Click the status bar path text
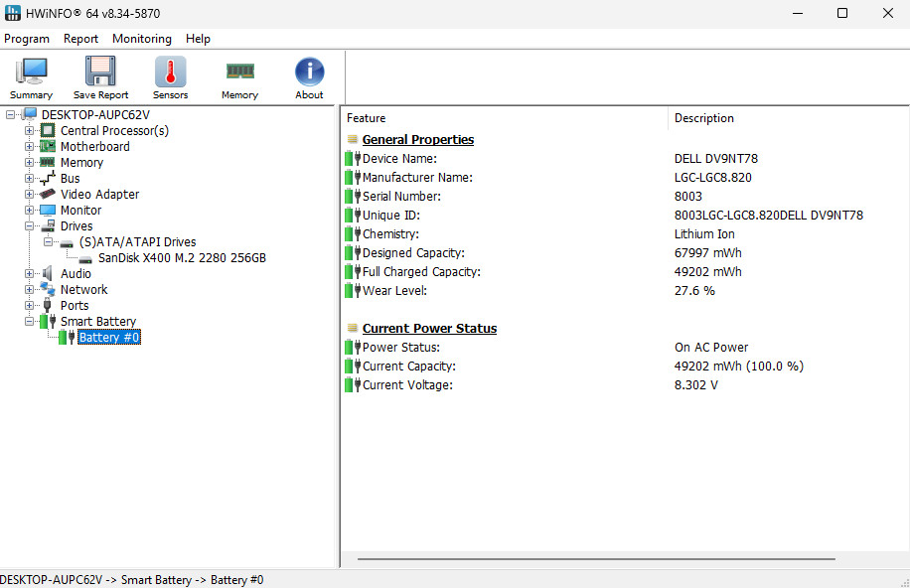This screenshot has height=588, width=910. click(132, 580)
